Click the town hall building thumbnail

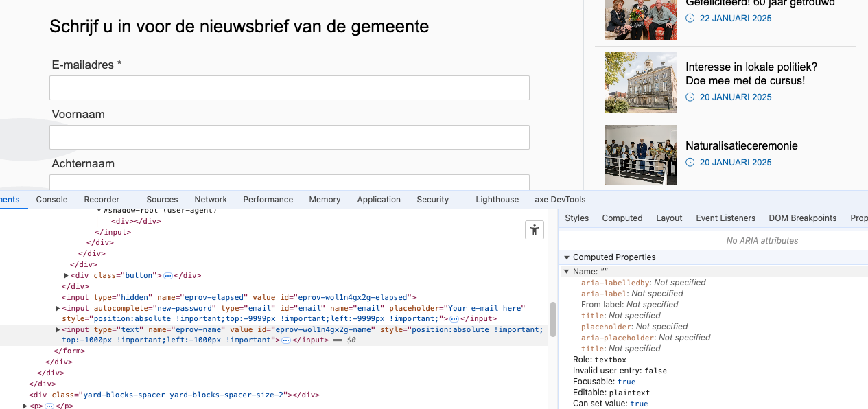point(641,83)
